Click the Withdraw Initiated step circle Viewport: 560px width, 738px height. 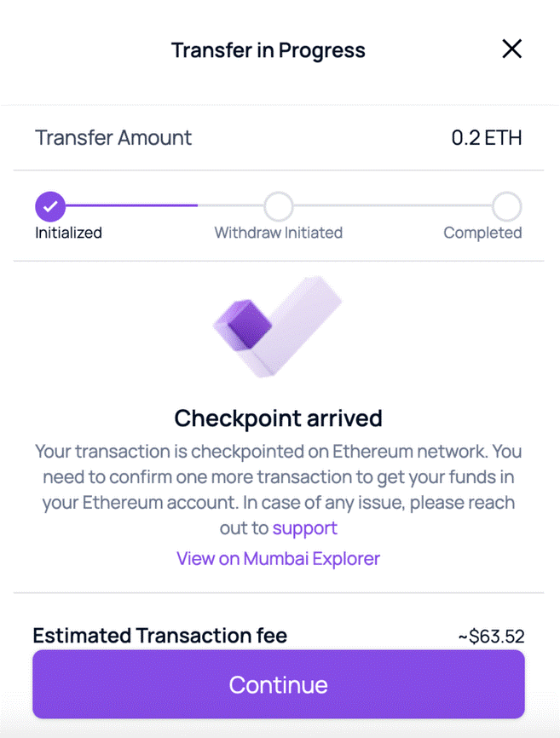tap(279, 205)
